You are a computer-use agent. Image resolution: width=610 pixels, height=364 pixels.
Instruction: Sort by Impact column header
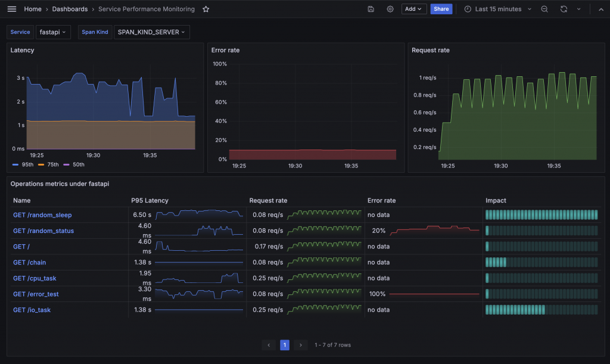click(496, 200)
